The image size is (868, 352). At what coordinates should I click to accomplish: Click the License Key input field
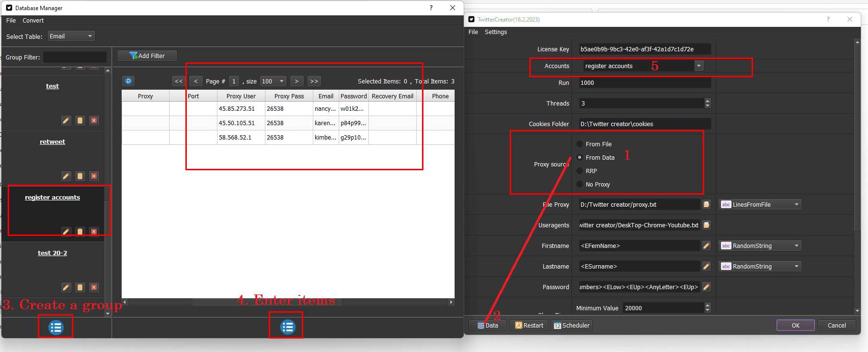point(645,49)
